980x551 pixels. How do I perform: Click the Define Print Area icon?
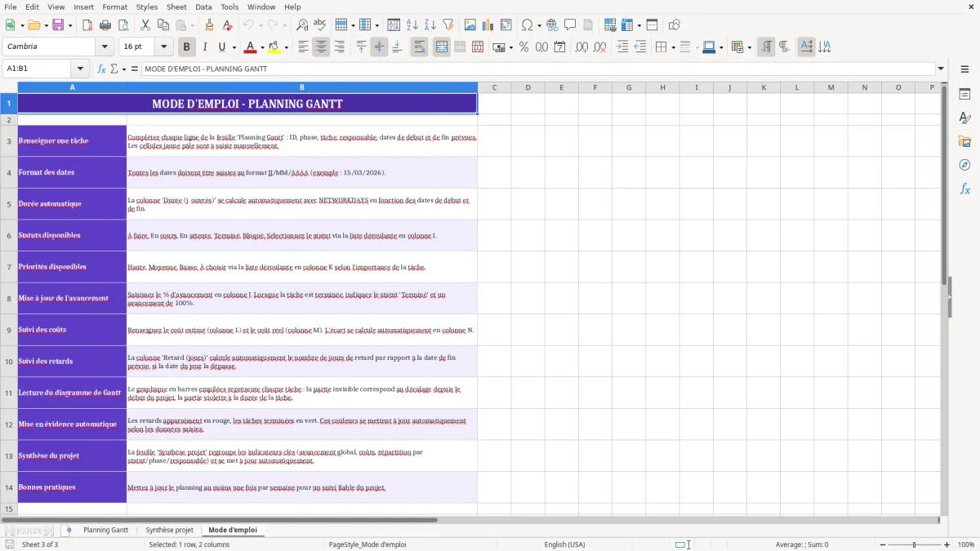(x=609, y=25)
